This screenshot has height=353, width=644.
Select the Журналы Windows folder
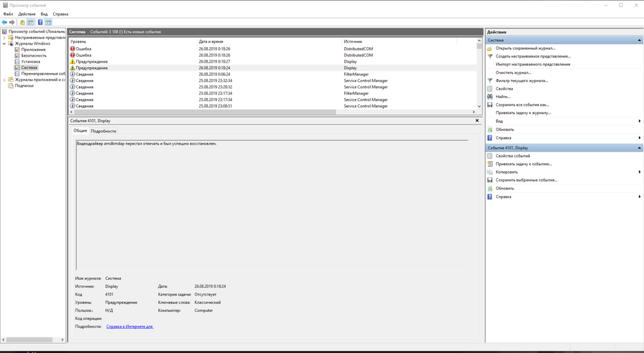point(32,43)
